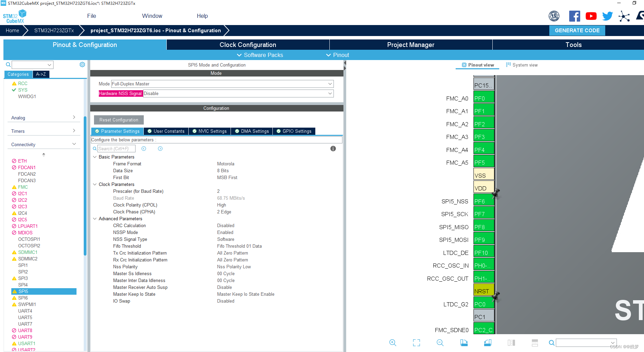Open the pin search dropdown box
The image size is (644, 352).
click(586, 343)
